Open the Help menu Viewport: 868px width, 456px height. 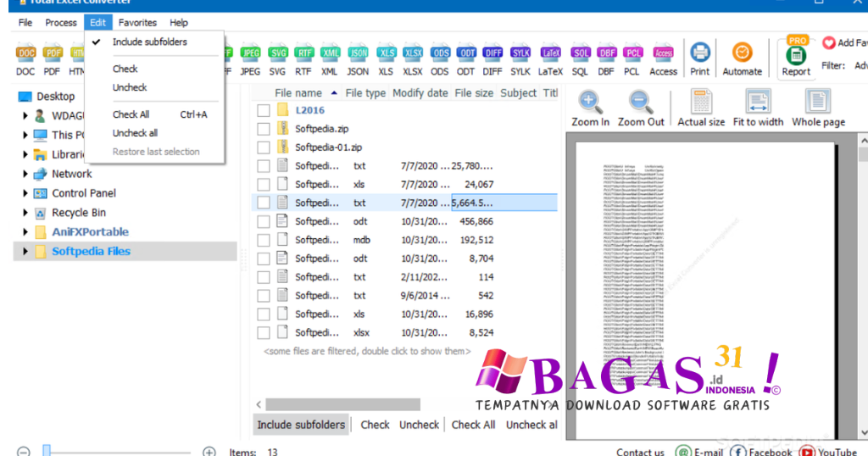coord(179,23)
